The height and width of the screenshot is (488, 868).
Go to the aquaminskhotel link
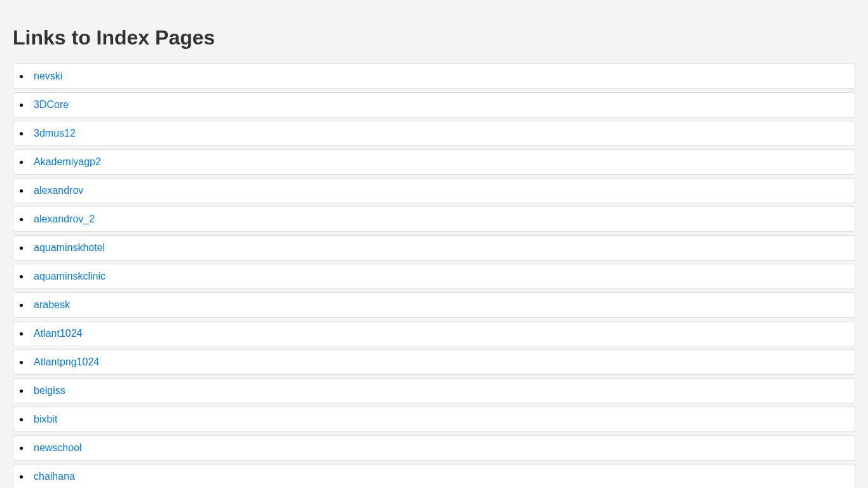[69, 248]
